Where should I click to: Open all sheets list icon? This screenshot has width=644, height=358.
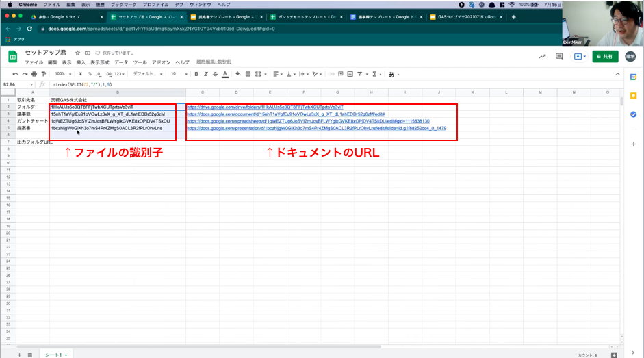click(30, 355)
